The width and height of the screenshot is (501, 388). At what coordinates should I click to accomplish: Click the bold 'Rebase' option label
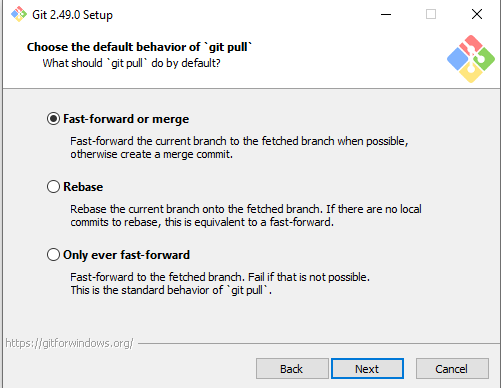83,187
